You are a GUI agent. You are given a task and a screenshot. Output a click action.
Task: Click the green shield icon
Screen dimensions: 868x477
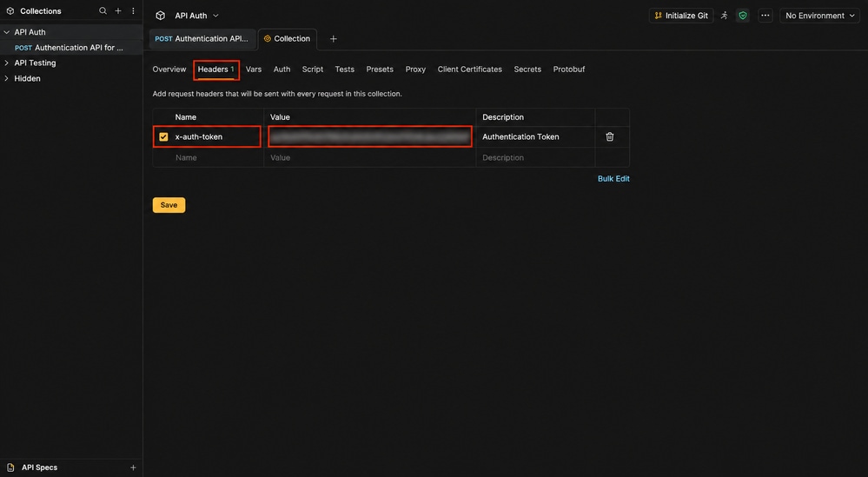pos(743,16)
